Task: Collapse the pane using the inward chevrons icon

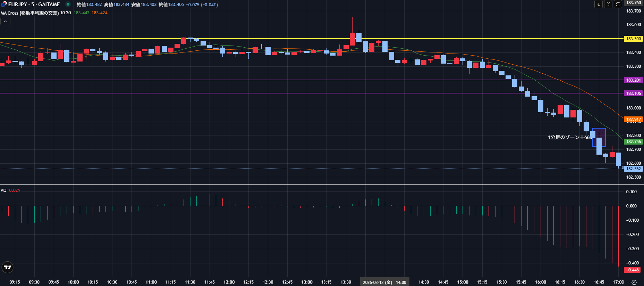Action: coord(608,4)
